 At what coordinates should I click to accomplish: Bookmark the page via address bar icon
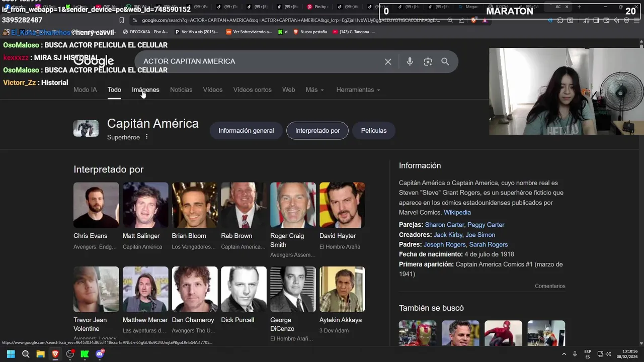click(121, 20)
